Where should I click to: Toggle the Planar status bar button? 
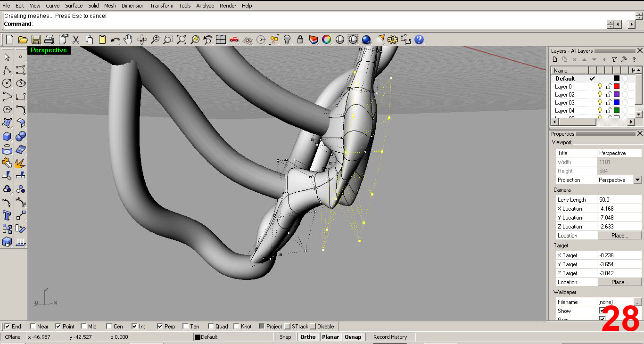point(330,337)
